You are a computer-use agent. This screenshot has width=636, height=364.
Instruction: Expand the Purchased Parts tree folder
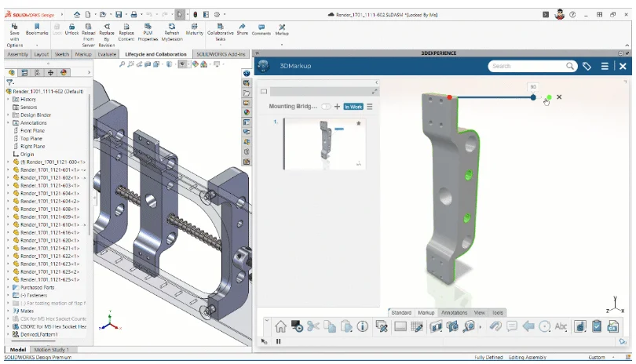(8, 287)
